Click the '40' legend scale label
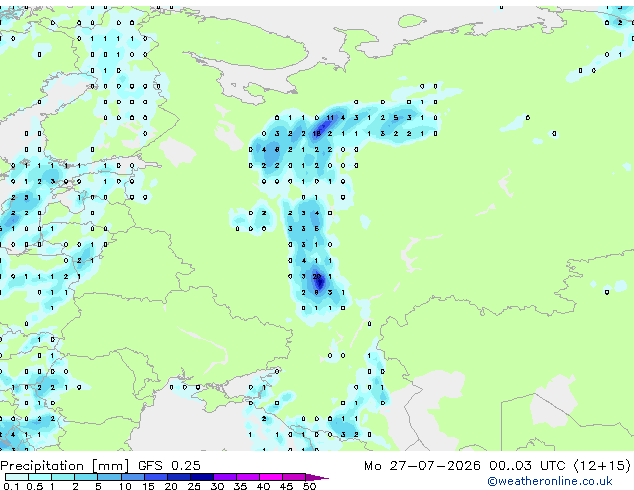The width and height of the screenshot is (634, 490). [263, 486]
